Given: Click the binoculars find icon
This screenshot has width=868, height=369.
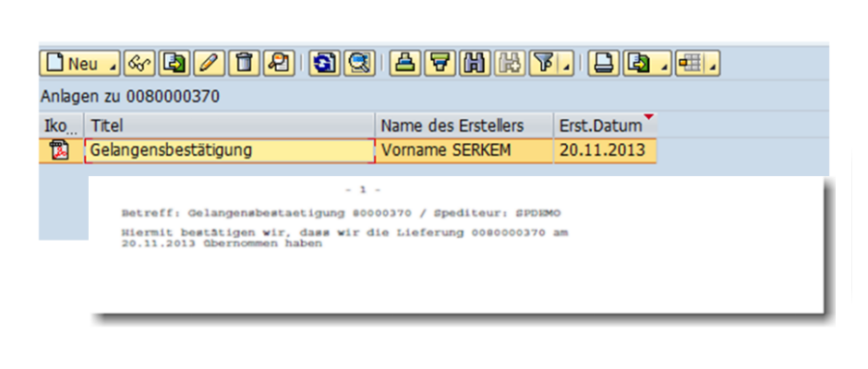Looking at the screenshot, I should pos(474,64).
